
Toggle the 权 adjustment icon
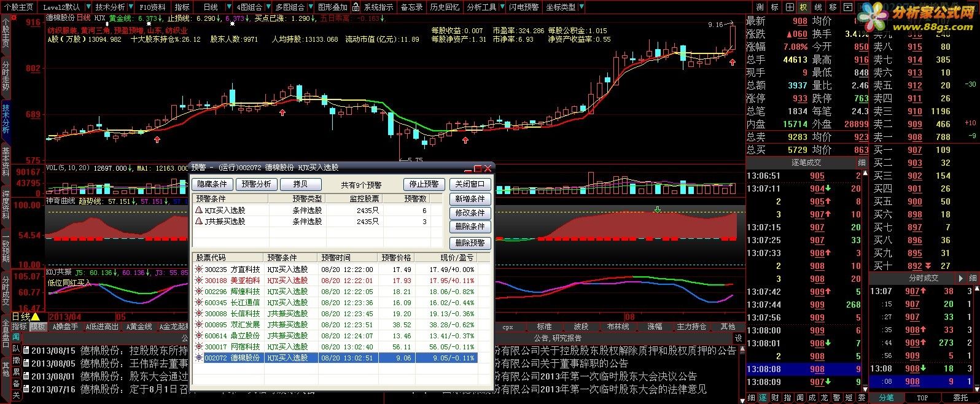[x=804, y=7]
